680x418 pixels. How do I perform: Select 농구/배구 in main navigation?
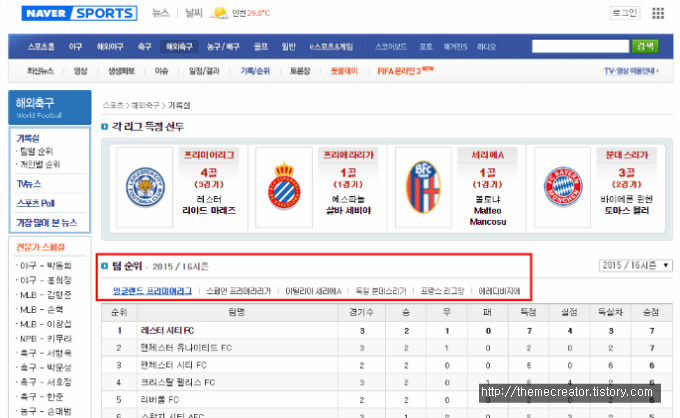[223, 46]
